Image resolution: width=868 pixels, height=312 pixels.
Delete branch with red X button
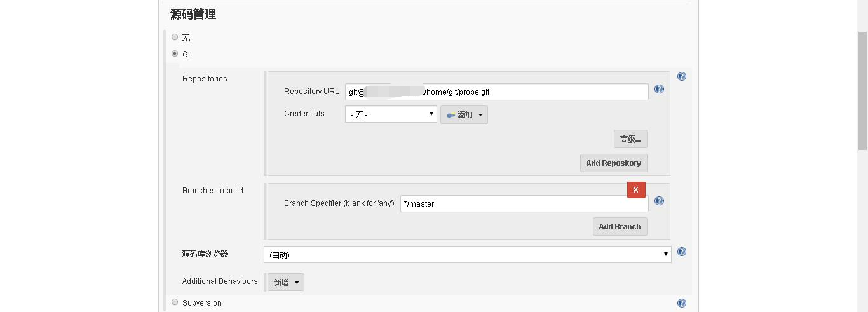(x=635, y=190)
